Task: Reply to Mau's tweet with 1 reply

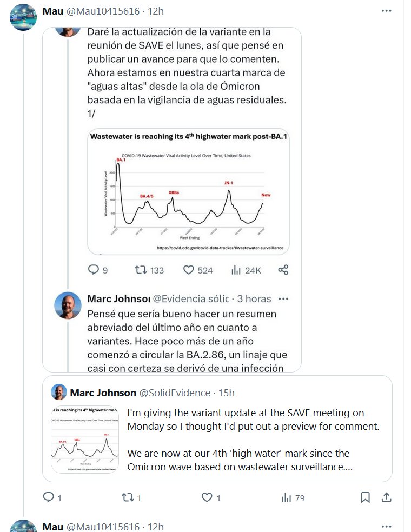Action: point(49,497)
